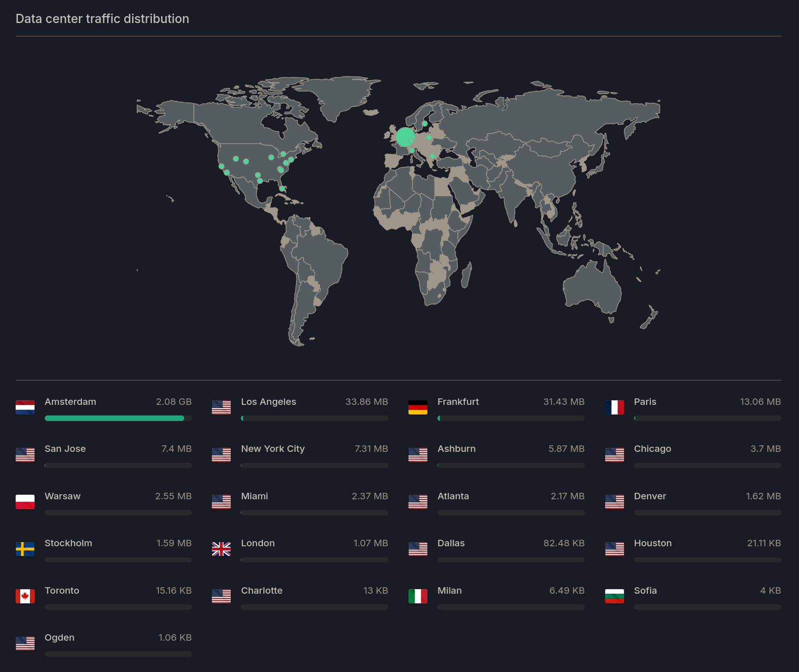Choose the US flag in the Dallas row
This screenshot has height=672, width=799.
418,549
